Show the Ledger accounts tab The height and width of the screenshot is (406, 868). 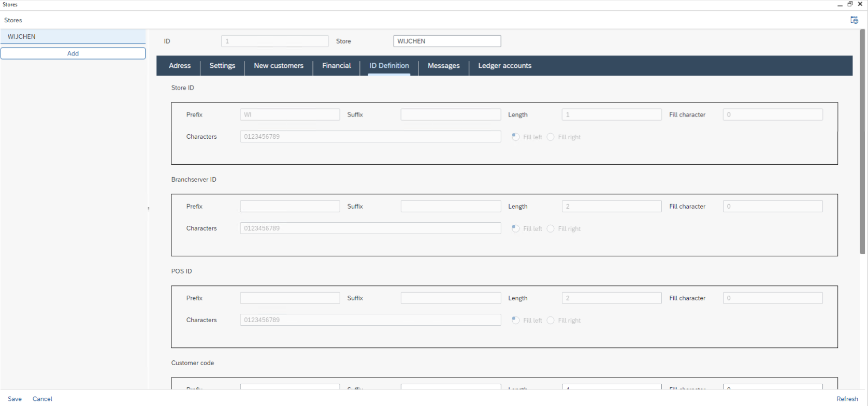click(x=504, y=66)
